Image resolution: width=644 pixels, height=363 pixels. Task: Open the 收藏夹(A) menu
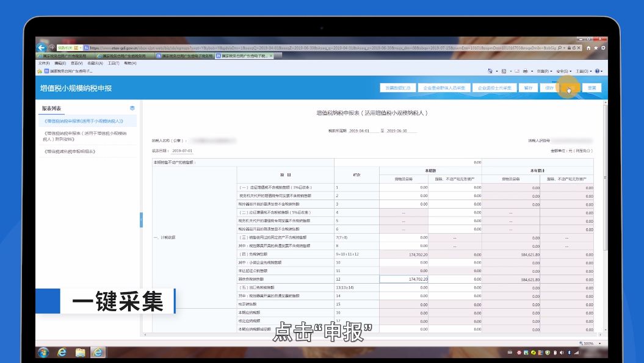pos(95,63)
